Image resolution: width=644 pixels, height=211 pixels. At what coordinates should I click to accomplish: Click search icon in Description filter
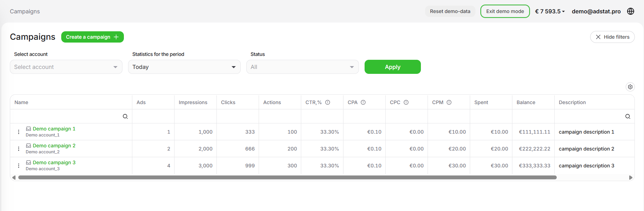628,116
